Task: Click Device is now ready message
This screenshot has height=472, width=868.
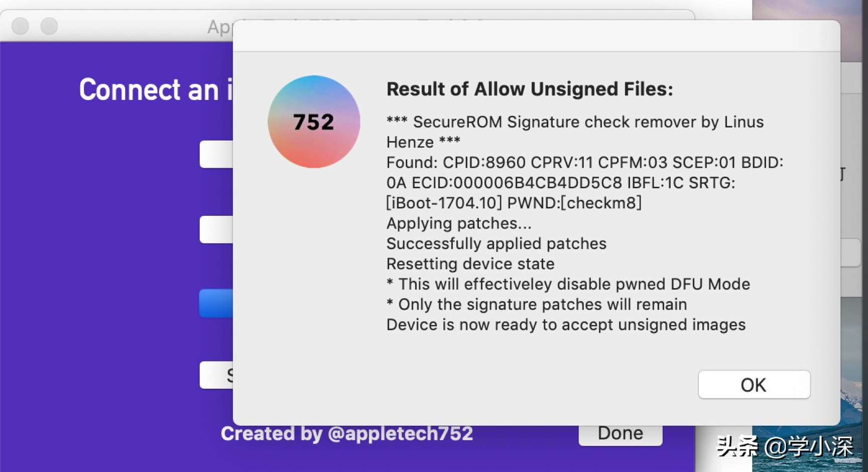Action: [x=566, y=325]
